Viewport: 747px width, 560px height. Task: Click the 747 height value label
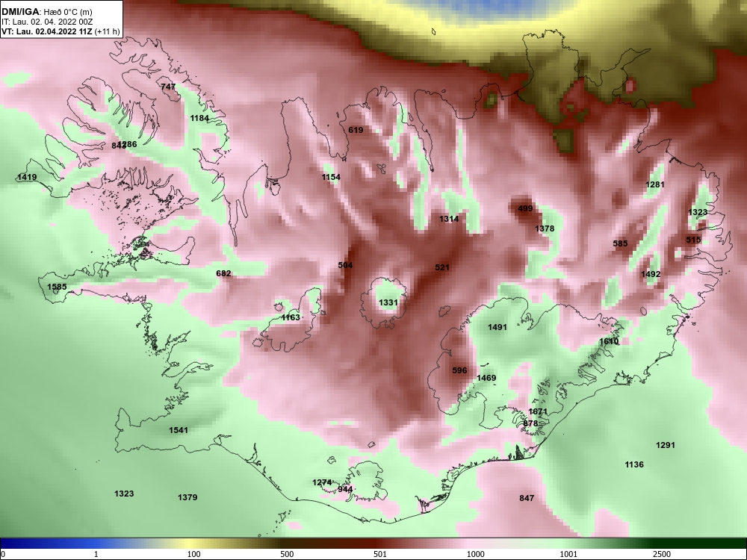coord(168,87)
